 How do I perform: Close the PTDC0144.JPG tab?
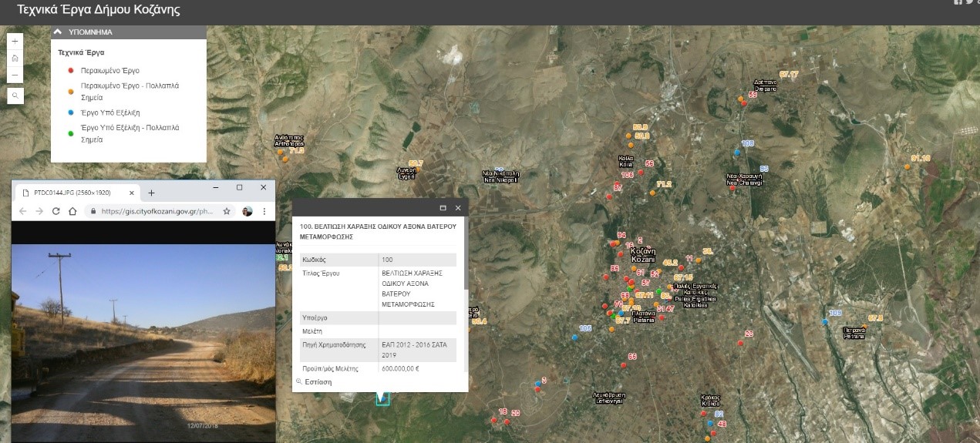point(131,193)
